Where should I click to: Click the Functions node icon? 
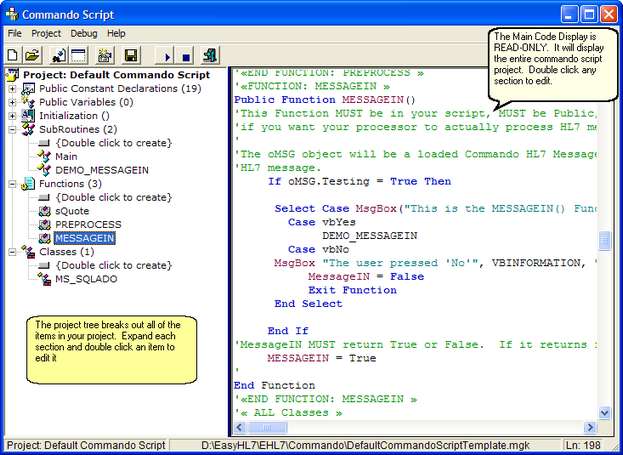coord(28,184)
